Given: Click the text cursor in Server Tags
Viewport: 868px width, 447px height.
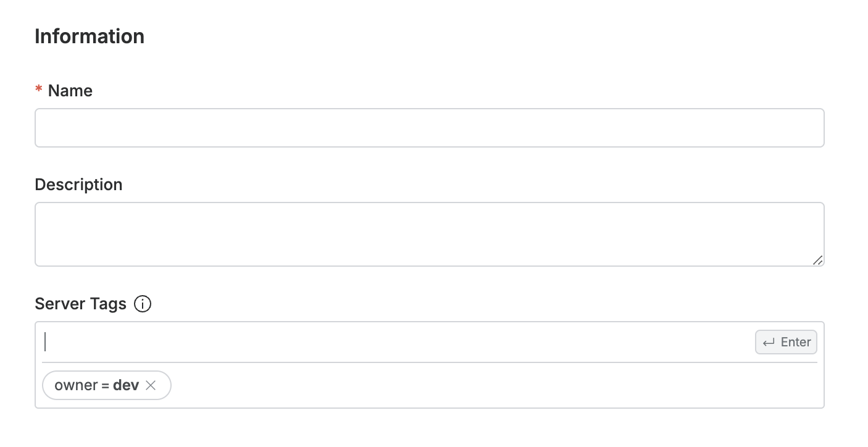Looking at the screenshot, I should (45, 342).
